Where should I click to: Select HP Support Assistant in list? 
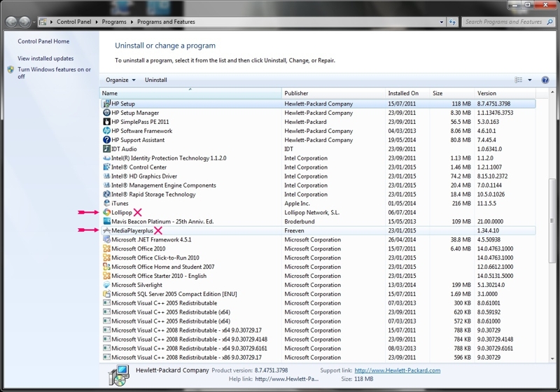point(138,140)
